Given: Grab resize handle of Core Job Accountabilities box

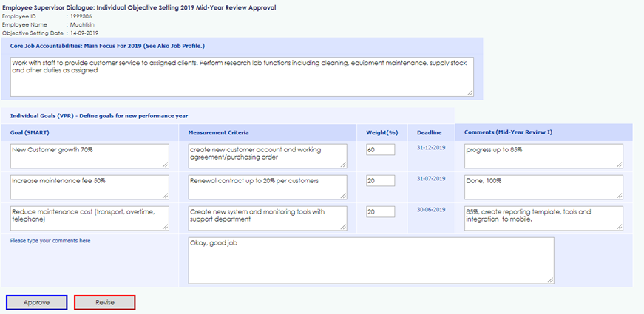Looking at the screenshot, I should (x=470, y=92).
